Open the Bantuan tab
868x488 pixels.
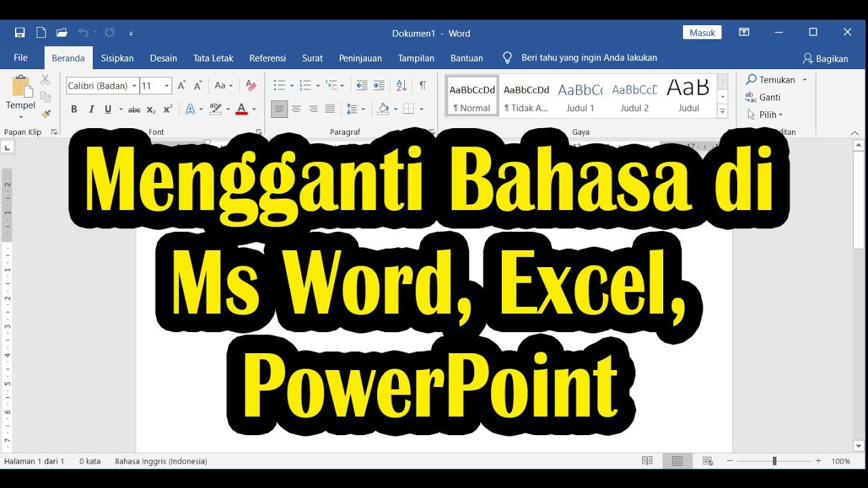467,58
